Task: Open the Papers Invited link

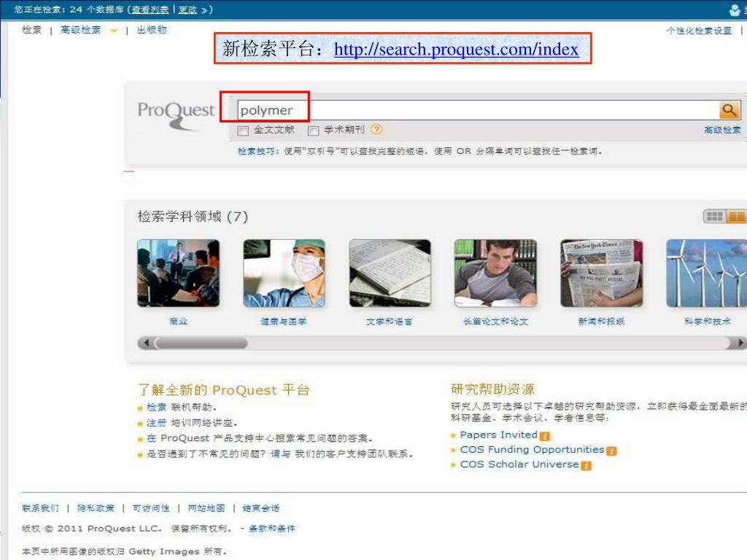Action: point(498,435)
